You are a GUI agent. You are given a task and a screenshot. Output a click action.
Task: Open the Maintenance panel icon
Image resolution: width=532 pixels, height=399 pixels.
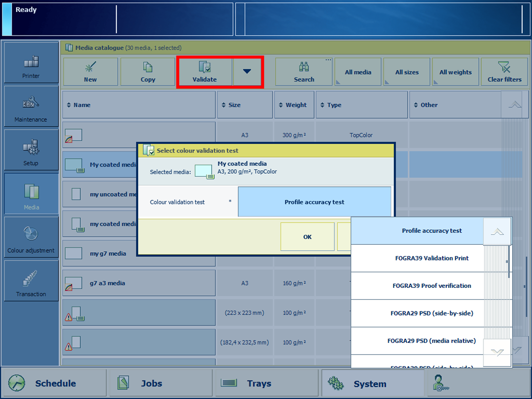pyautogui.click(x=31, y=107)
